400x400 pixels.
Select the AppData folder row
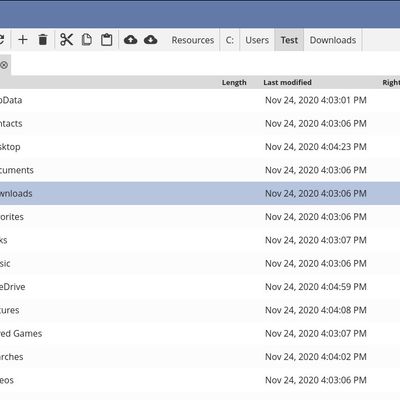point(200,100)
